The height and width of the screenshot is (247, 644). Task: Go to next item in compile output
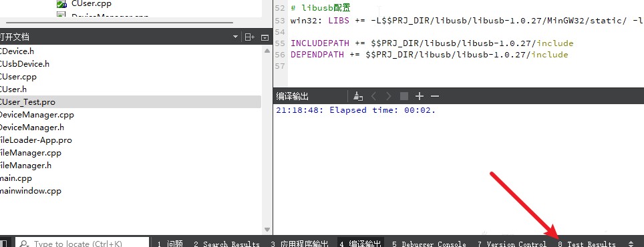389,96
